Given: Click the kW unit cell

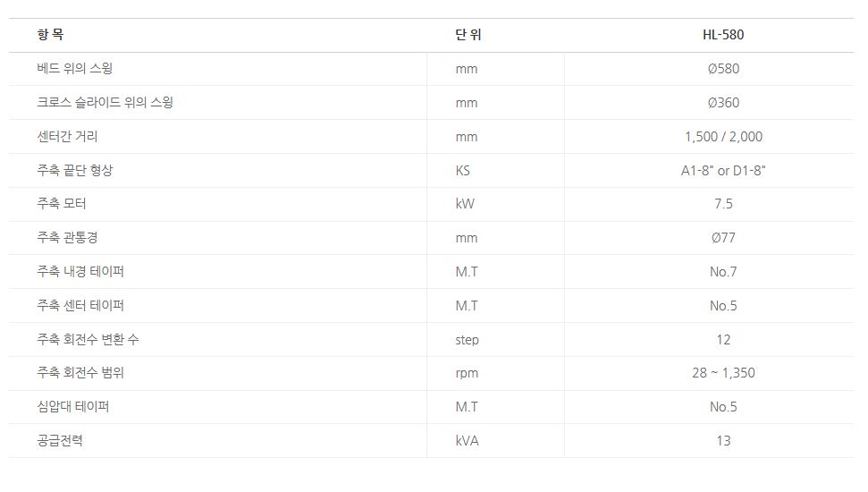Looking at the screenshot, I should click(465, 204).
